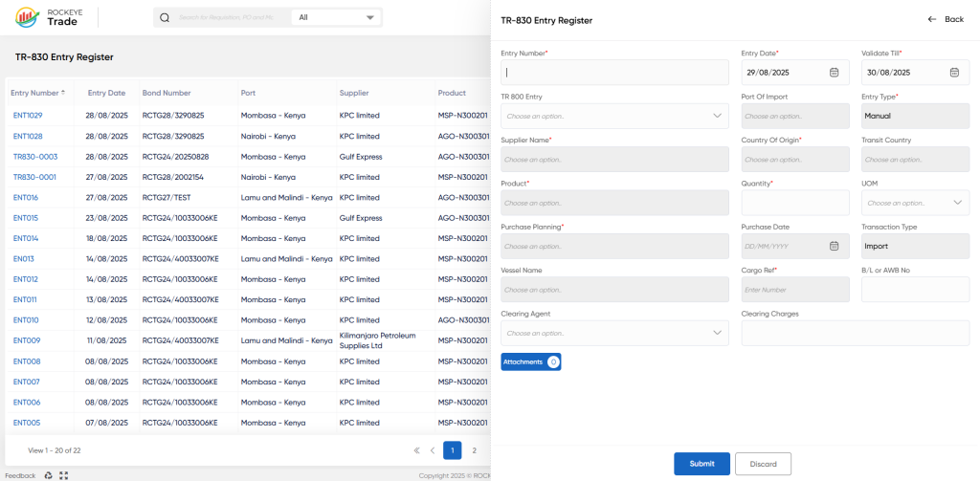Open entry ENT005
The width and height of the screenshot is (980, 481).
[27, 423]
